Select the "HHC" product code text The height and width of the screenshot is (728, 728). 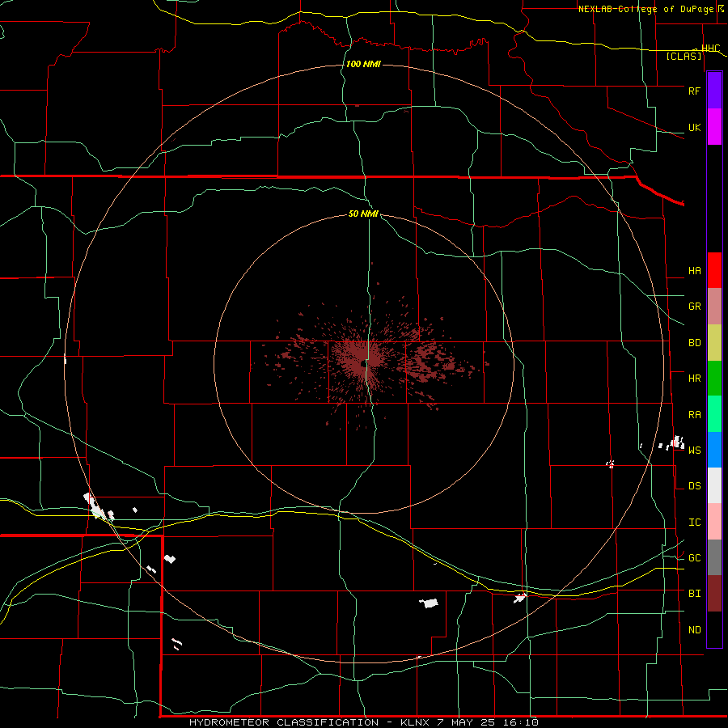click(711, 49)
